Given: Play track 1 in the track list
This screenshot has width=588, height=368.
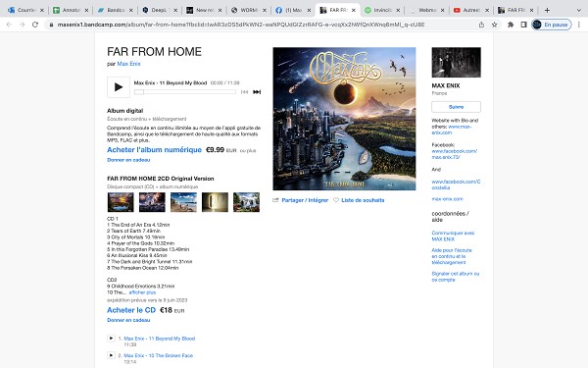Looking at the screenshot, I should [x=111, y=339].
